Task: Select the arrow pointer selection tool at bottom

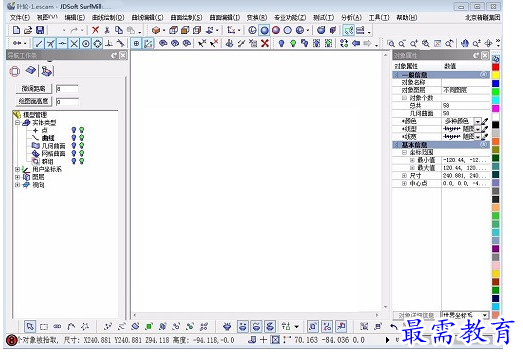Action: (x=30, y=326)
